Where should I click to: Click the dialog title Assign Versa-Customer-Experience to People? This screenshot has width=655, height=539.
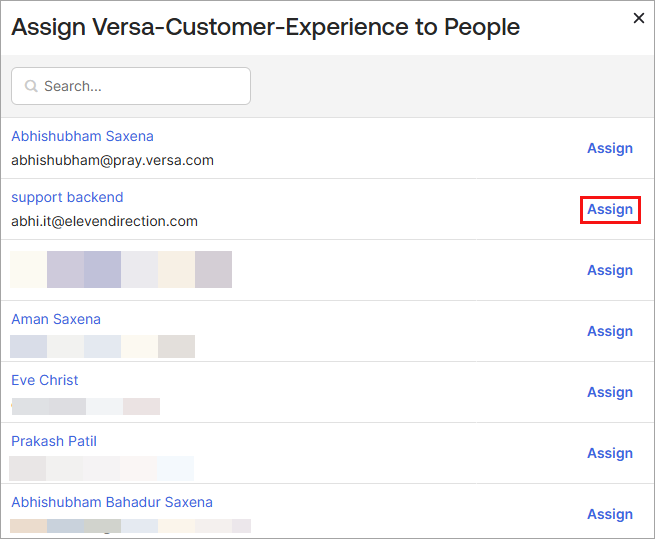click(x=265, y=27)
